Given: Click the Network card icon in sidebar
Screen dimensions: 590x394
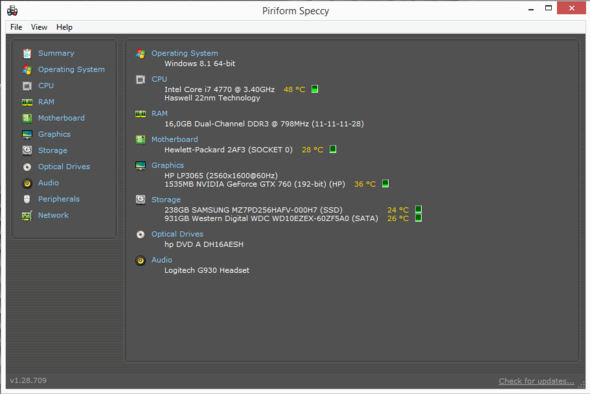Looking at the screenshot, I should 27,215.
